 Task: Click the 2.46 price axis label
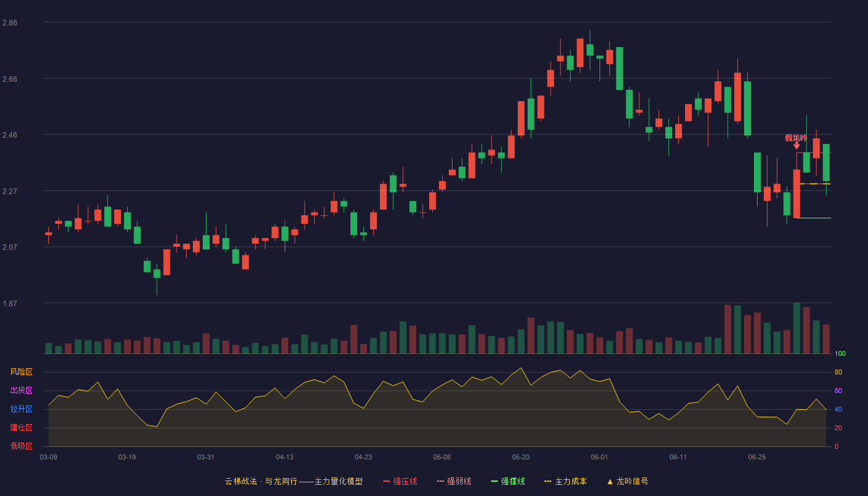(x=10, y=135)
